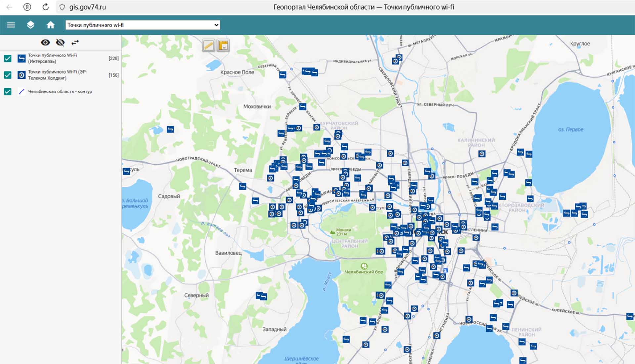Click the Wi-Fi marker near Красное Поле

tap(283, 75)
